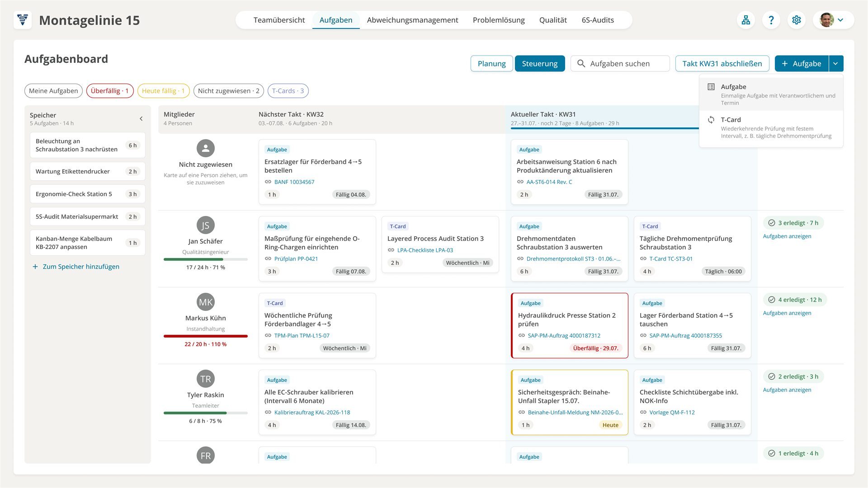Open the organization structure icon
868x488 pixels.
point(746,20)
